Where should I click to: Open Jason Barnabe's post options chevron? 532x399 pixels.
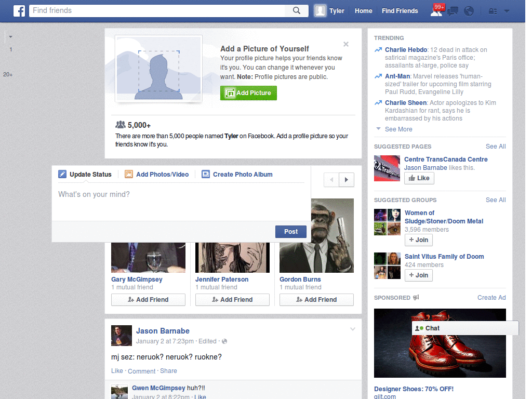pyautogui.click(x=353, y=329)
